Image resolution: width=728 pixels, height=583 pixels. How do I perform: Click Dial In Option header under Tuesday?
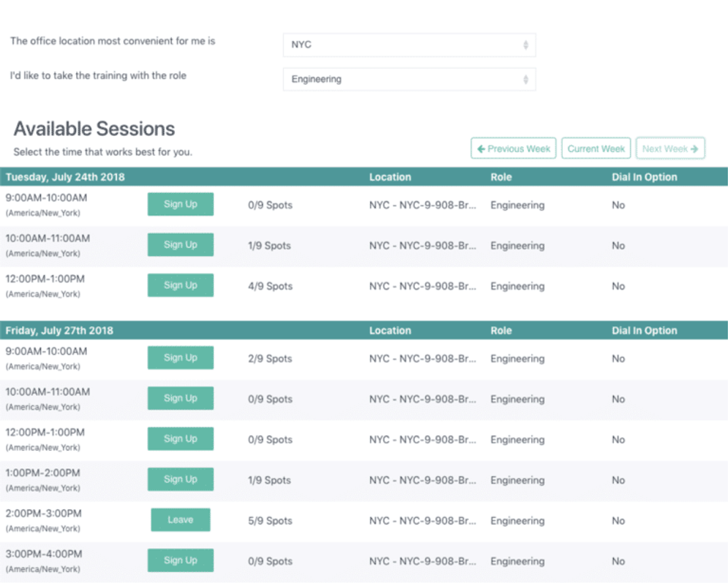click(645, 177)
